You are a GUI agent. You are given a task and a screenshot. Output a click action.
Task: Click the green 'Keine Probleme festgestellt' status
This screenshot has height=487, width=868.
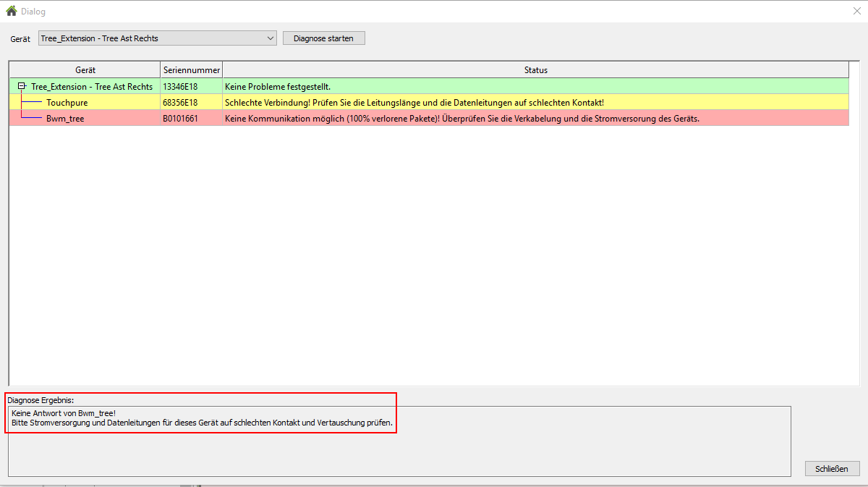pos(278,87)
